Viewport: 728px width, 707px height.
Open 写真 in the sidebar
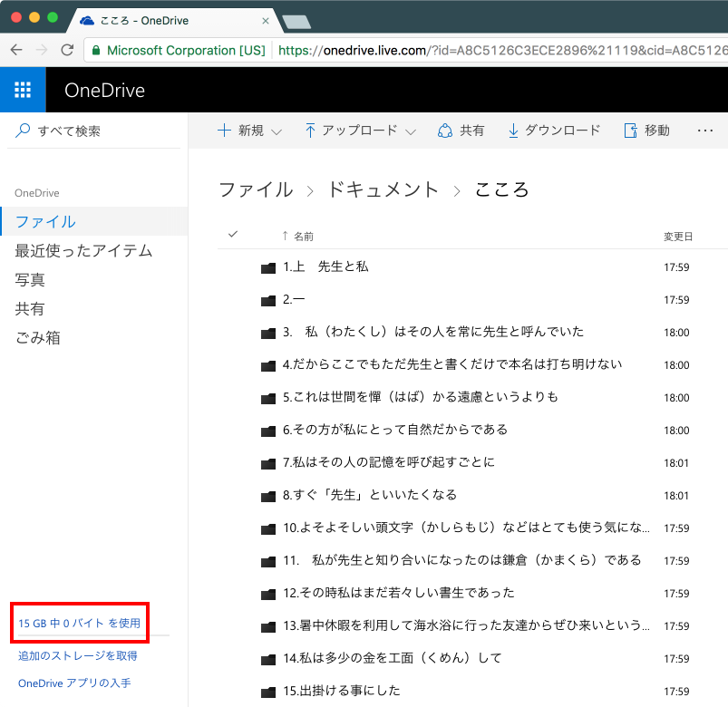pos(30,280)
